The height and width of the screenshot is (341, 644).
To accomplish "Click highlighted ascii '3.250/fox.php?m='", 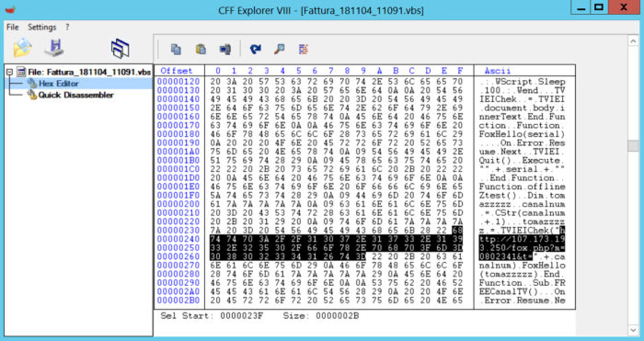I will tap(522, 248).
